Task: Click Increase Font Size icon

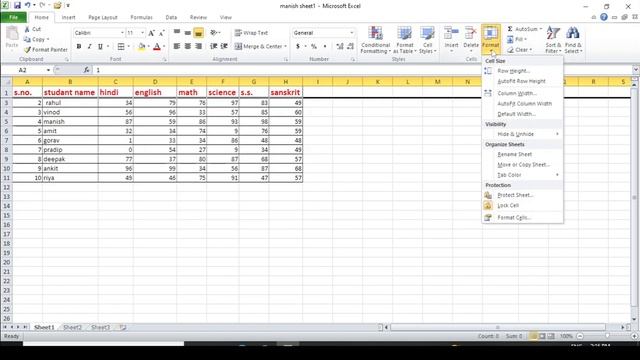Action: pos(151,33)
